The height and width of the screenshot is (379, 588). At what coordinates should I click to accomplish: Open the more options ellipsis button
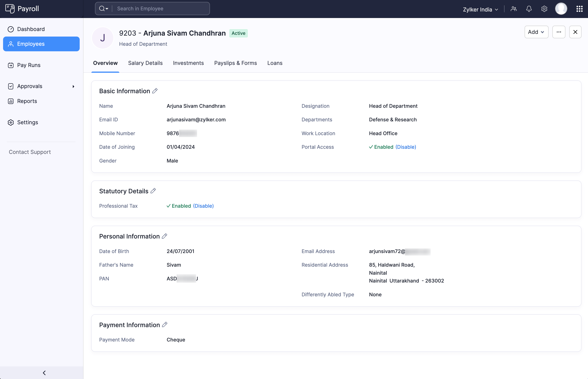[x=559, y=32]
